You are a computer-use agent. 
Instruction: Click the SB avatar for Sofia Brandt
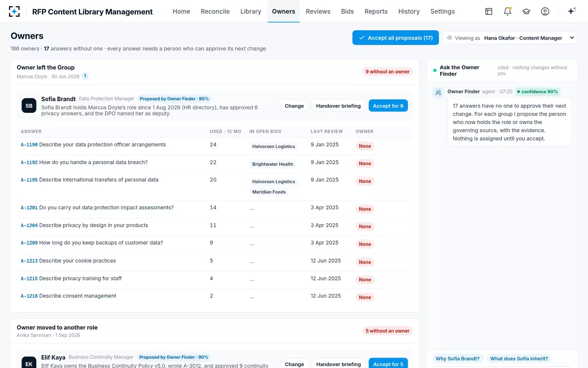pyautogui.click(x=29, y=106)
